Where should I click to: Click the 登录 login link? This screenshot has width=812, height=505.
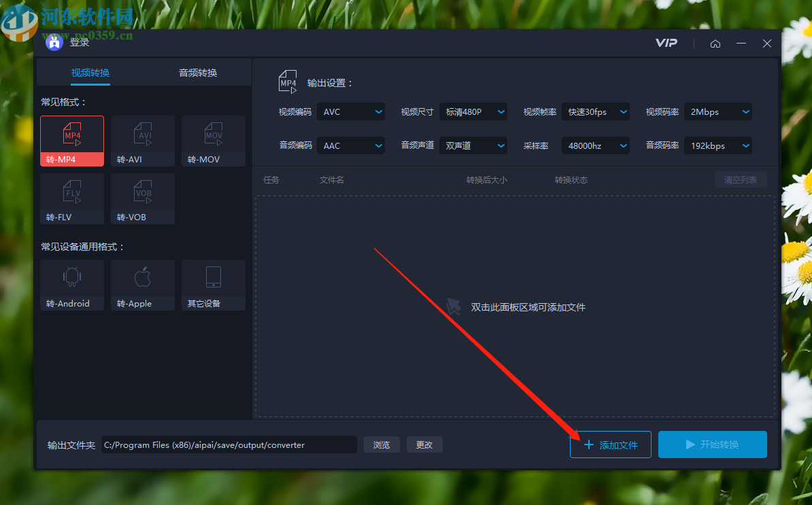[80, 42]
